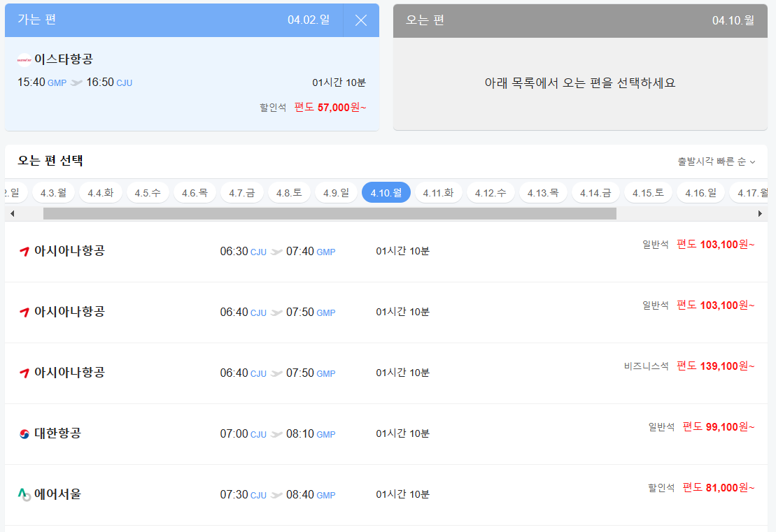Select the 4.9.일 date tab
Viewport: 776px width, 532px height.
[x=336, y=193]
